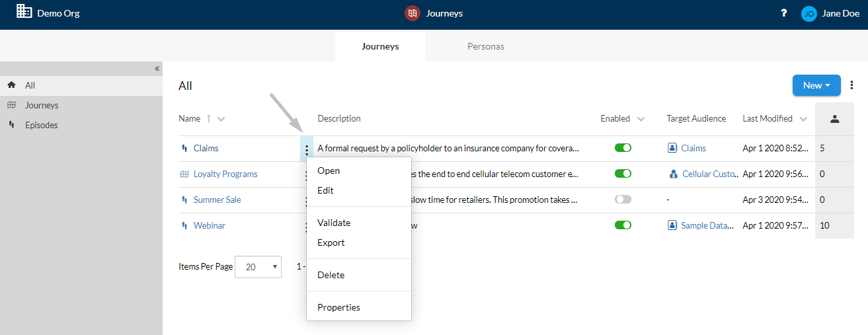Open the Loyalty Programs link

225,174
